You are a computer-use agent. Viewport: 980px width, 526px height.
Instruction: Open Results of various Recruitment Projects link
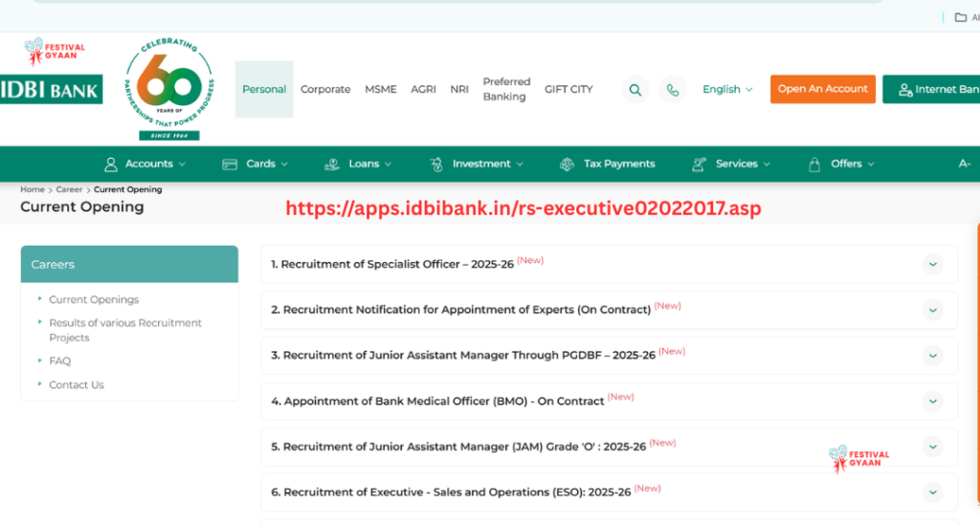tap(125, 331)
